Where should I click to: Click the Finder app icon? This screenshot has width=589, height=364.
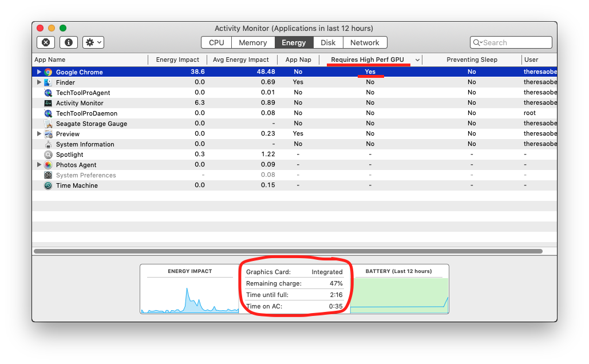(x=48, y=82)
